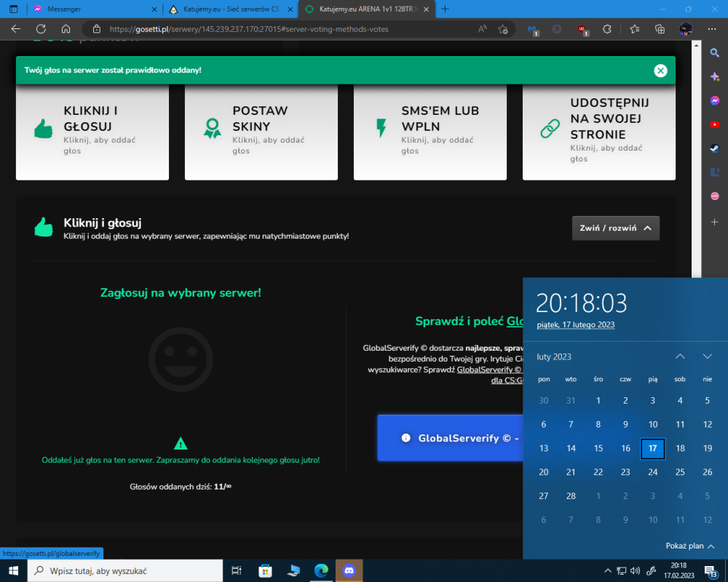728x582 pixels.
Task: Open the browser profile avatar
Action: click(x=686, y=29)
